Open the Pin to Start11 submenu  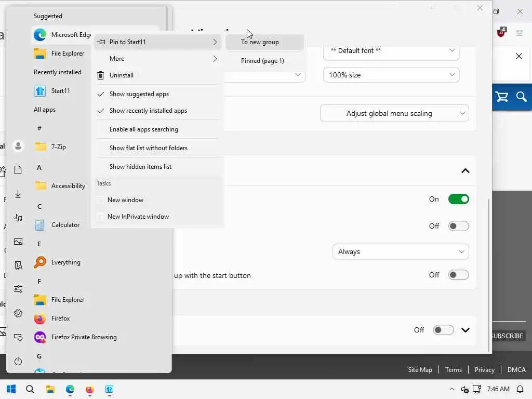point(158,42)
